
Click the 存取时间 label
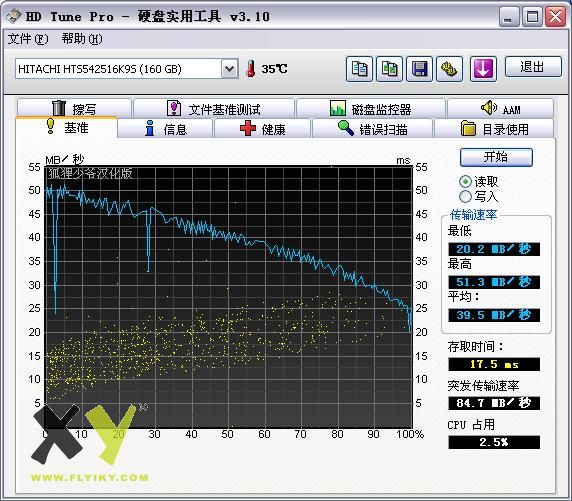point(475,346)
